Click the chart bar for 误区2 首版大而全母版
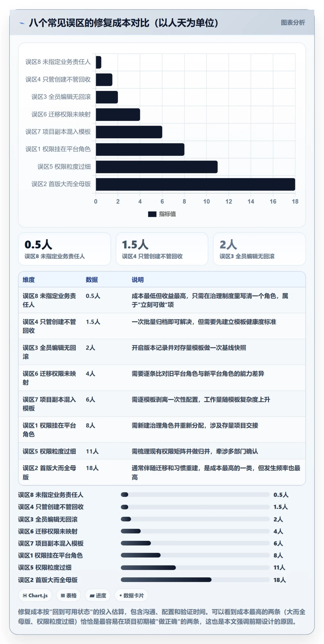The height and width of the screenshot is (644, 324). (195, 184)
